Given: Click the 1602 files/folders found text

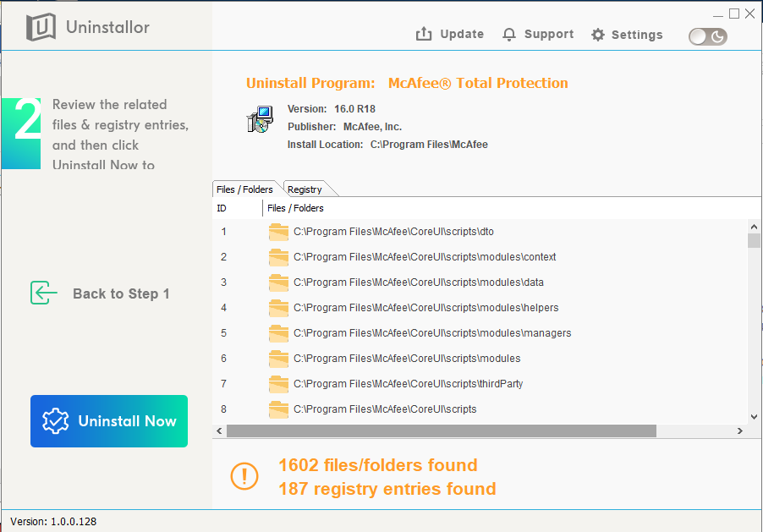Looking at the screenshot, I should click(378, 465).
